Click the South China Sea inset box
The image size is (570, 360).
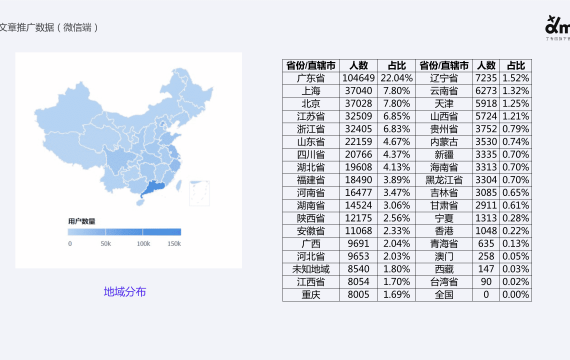point(199,193)
